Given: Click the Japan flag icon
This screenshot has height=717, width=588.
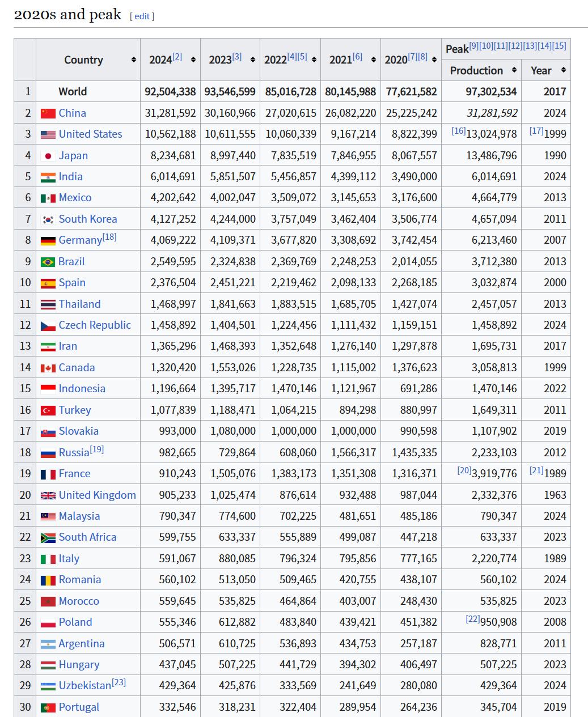Looking at the screenshot, I should [x=48, y=156].
